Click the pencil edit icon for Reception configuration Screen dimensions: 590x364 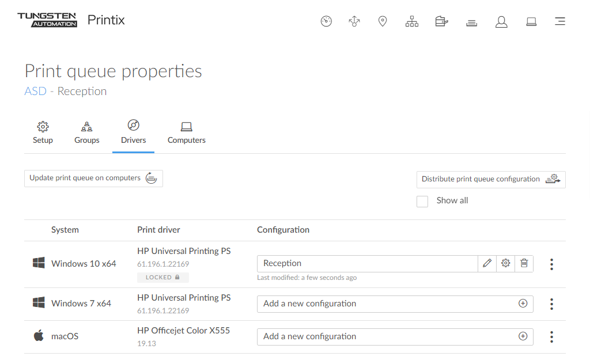[x=487, y=263]
